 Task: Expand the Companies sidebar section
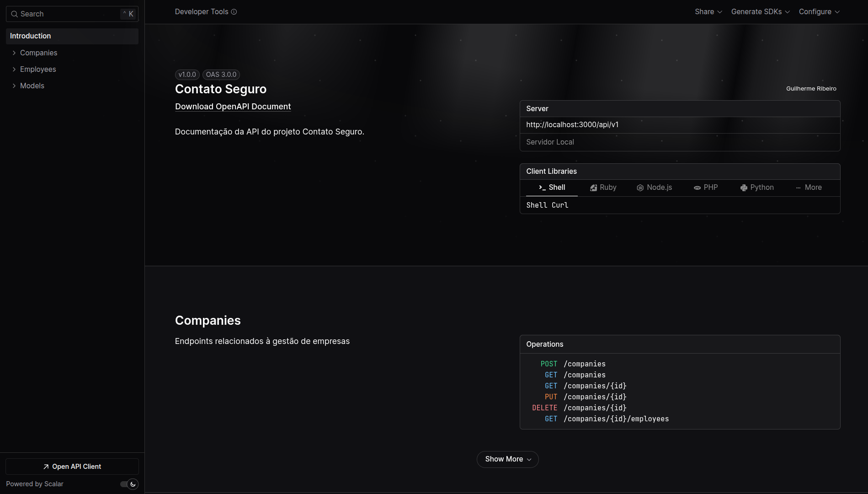[14, 53]
